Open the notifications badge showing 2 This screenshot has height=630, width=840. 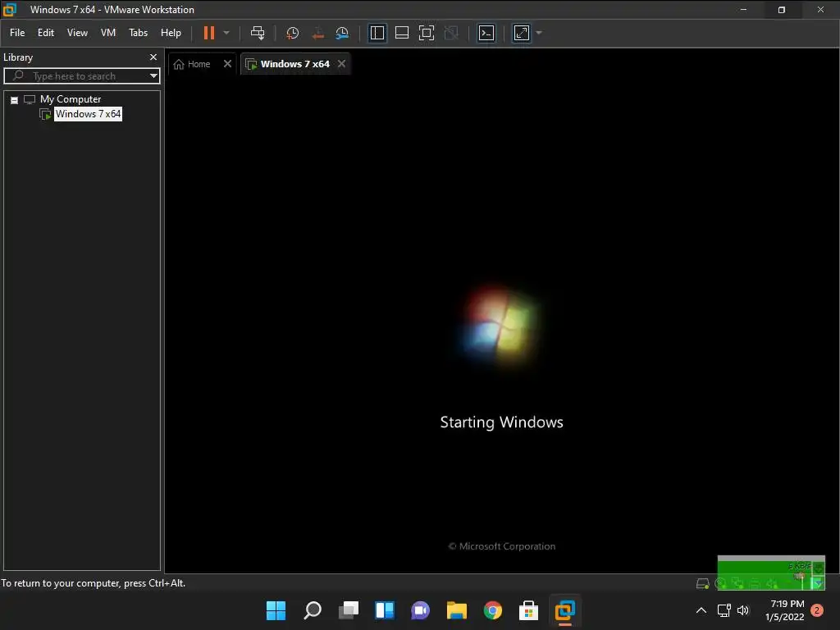pos(817,610)
